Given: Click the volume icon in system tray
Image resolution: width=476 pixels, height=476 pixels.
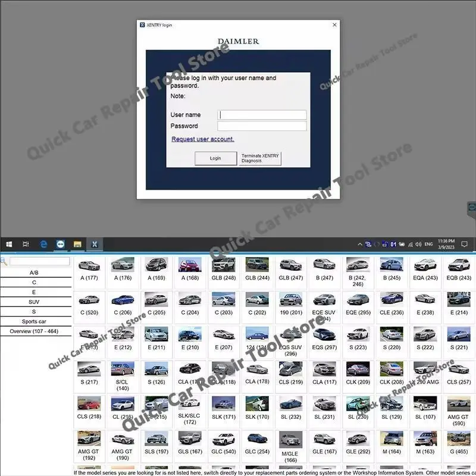Looking at the screenshot, I should pyautogui.click(x=418, y=244).
